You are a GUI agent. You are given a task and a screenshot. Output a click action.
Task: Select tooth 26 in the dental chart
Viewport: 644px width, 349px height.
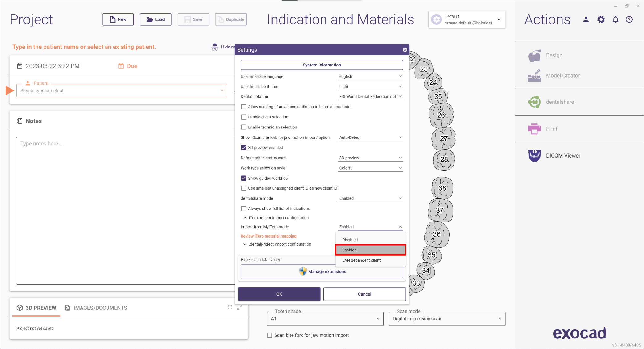[441, 115]
